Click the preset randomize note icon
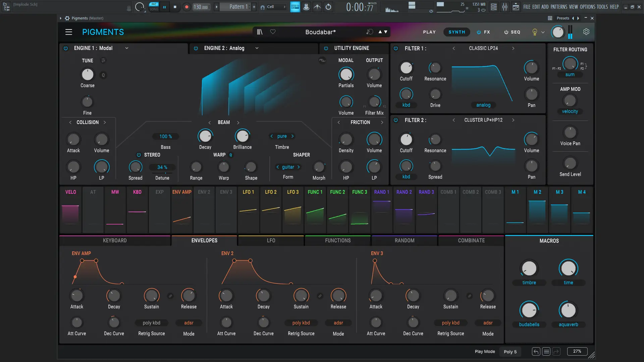This screenshot has height=362, width=644. (369, 32)
